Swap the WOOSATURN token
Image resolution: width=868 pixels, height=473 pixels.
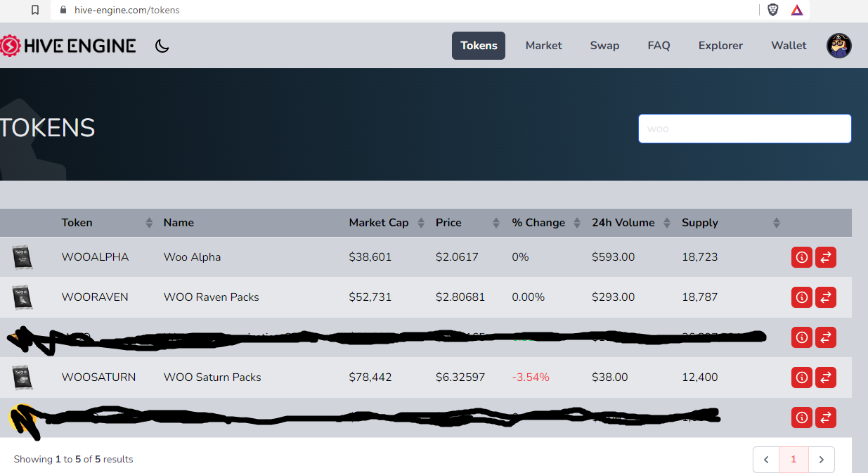click(x=826, y=377)
